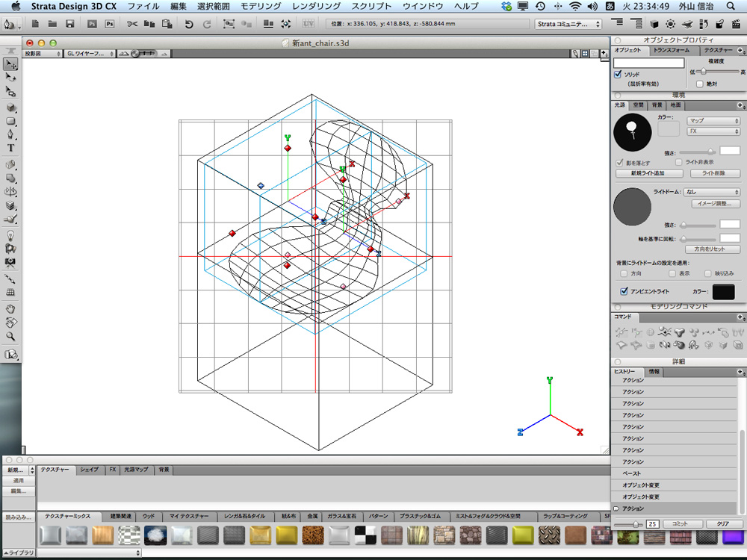Open the スクリプト menu
747x560 pixels.
[x=371, y=6]
